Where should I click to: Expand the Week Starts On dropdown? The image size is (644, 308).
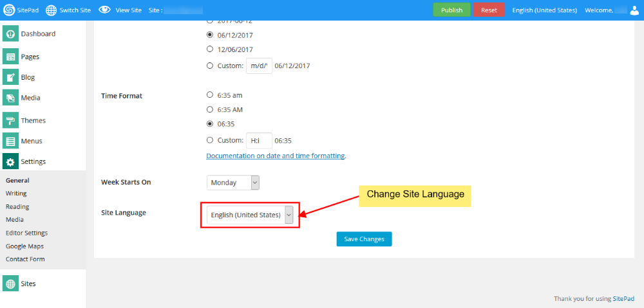tap(233, 183)
